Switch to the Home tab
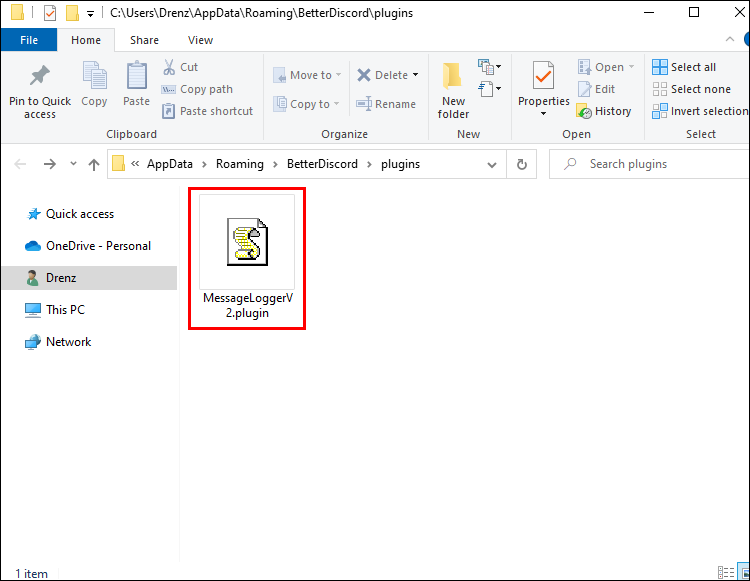Viewport: 750px width, 581px height. [x=86, y=40]
